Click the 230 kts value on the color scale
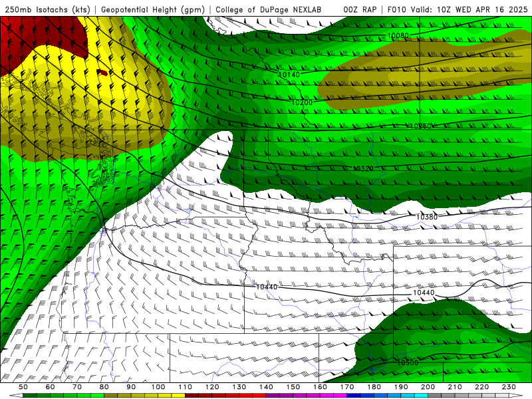Viewport: 532px width, 399px height. pyautogui.click(x=509, y=387)
